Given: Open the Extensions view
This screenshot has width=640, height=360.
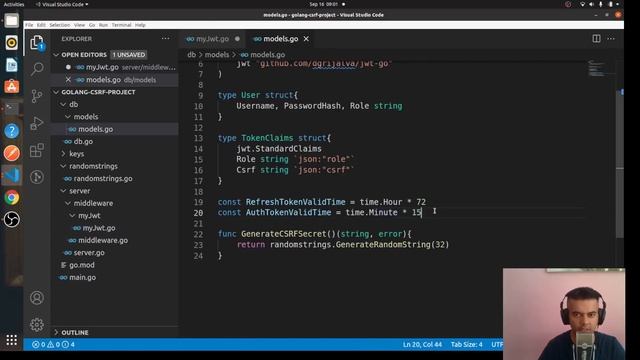Looking at the screenshot, I should [37, 150].
